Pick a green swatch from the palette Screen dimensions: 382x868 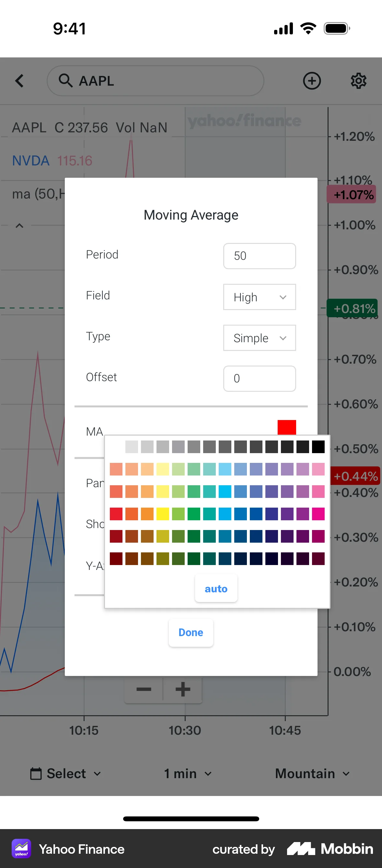193,514
